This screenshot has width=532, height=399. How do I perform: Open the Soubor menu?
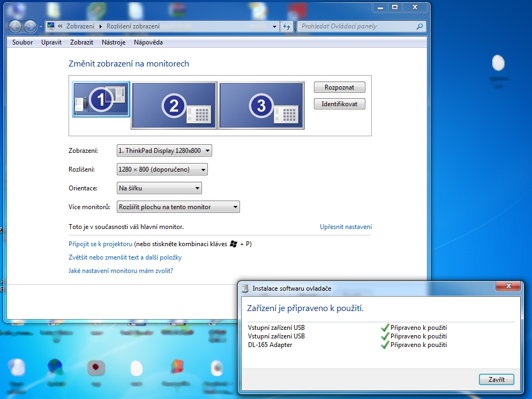click(x=23, y=42)
